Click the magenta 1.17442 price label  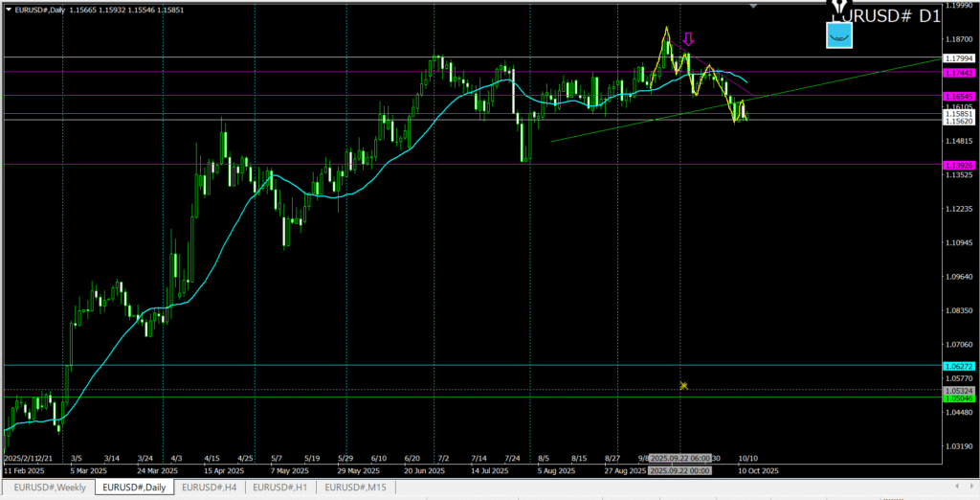958,73
